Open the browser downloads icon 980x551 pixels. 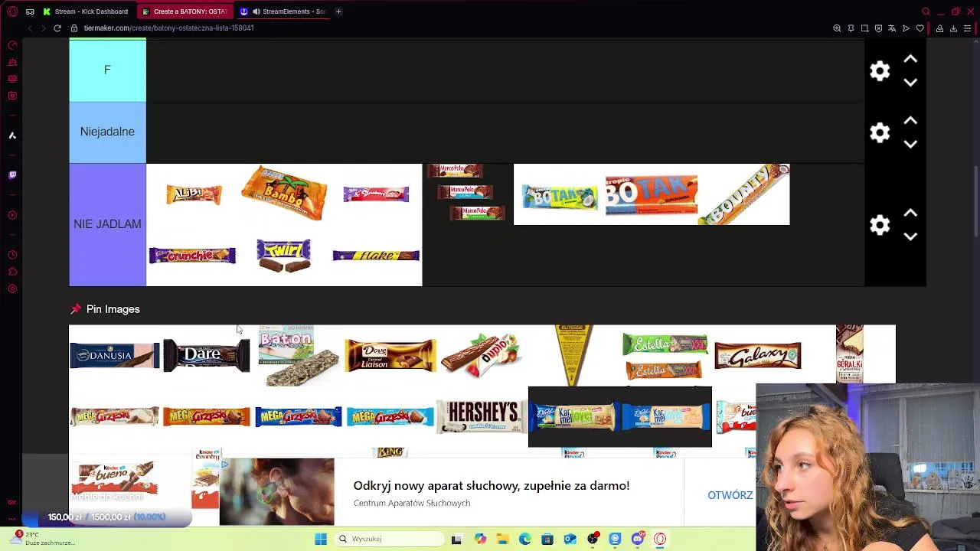953,28
